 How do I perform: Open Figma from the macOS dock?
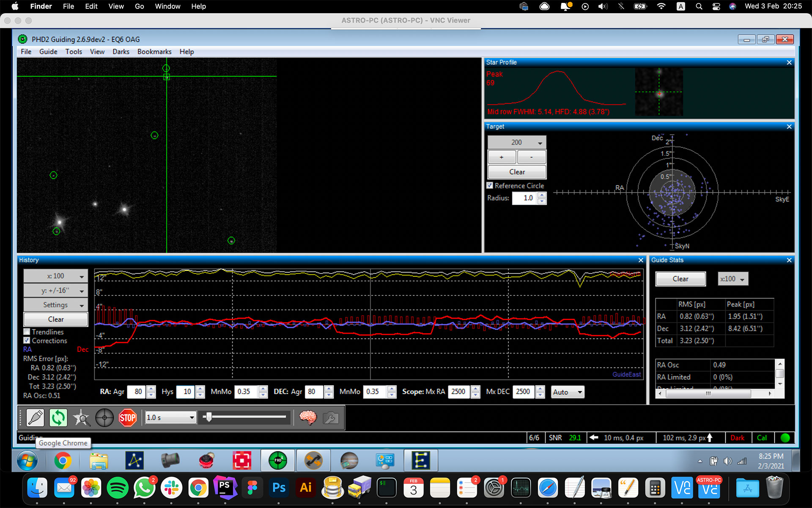(x=252, y=489)
